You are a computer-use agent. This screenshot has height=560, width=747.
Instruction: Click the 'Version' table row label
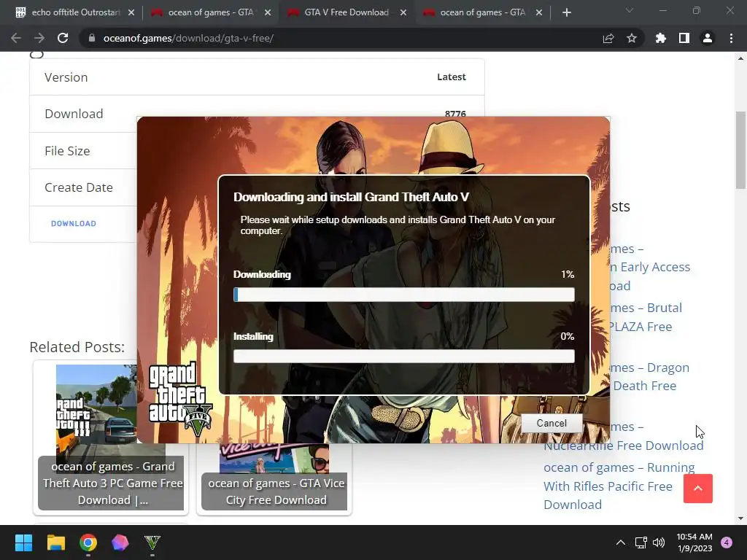(x=66, y=77)
